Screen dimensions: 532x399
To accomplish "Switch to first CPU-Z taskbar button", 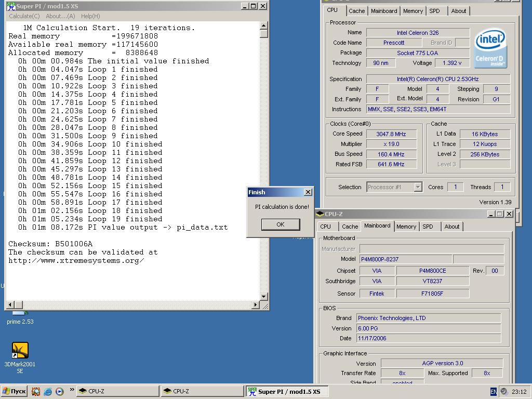I will [117, 391].
